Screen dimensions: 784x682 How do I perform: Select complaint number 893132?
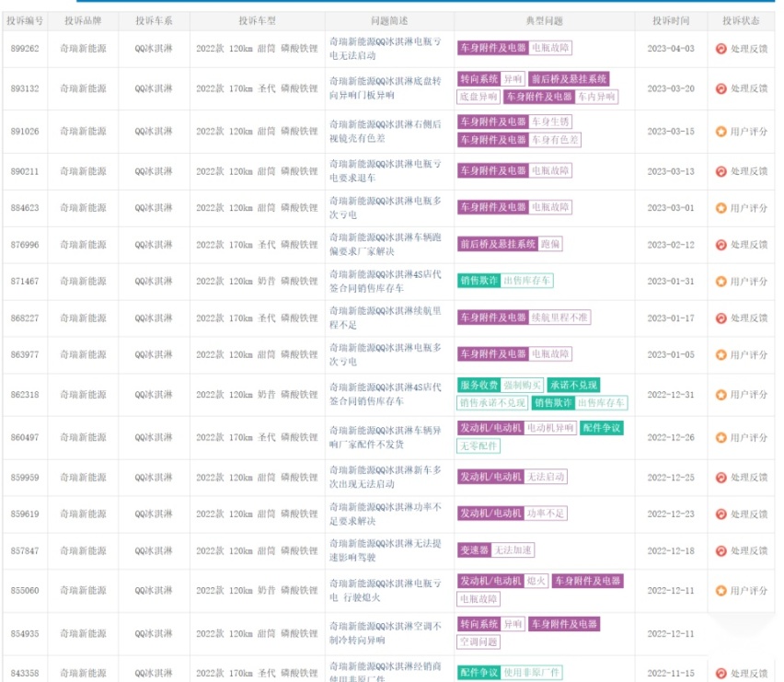(25, 88)
